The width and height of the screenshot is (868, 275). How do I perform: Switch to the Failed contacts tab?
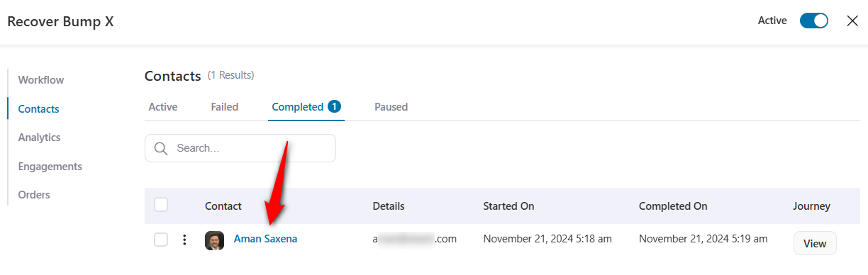225,107
